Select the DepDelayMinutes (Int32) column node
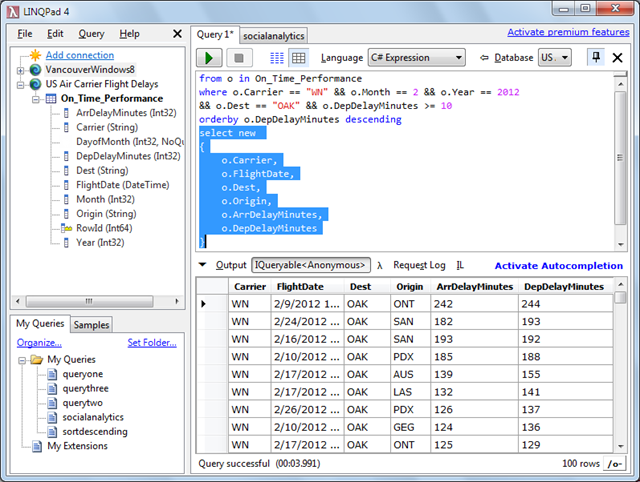 click(x=128, y=156)
